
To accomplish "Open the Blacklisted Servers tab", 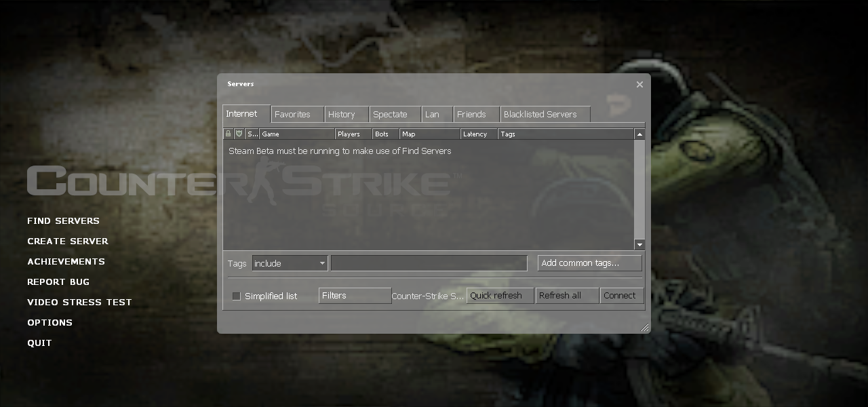I will coord(545,115).
